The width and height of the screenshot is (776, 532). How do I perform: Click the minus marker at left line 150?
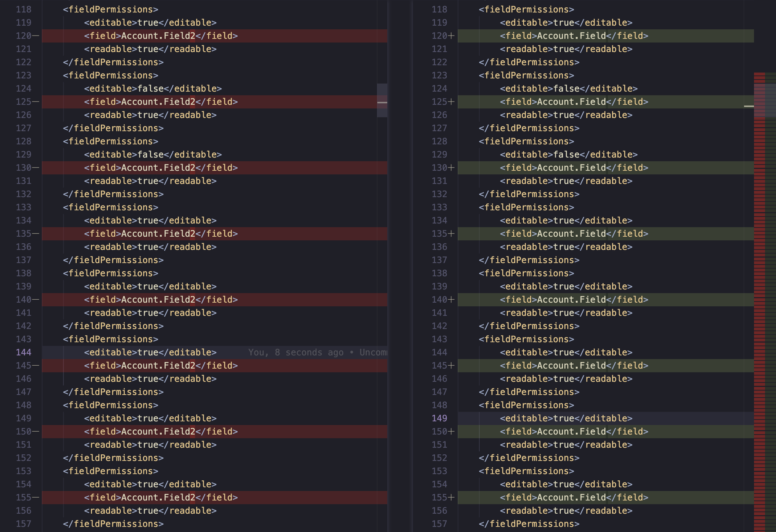click(36, 432)
